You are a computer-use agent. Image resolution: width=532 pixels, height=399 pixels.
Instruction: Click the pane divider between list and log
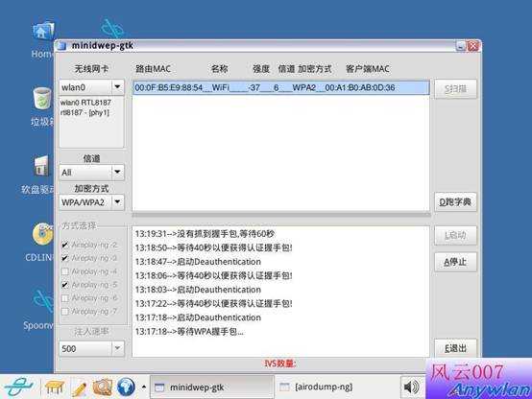point(281,215)
